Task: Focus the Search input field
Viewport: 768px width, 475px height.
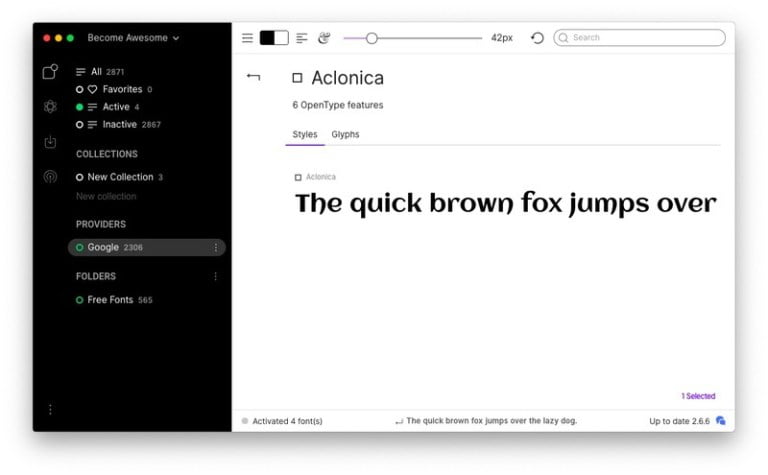Action: pos(639,38)
